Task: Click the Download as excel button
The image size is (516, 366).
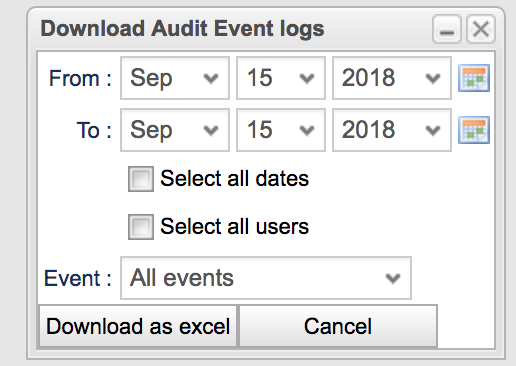Action: point(138,326)
